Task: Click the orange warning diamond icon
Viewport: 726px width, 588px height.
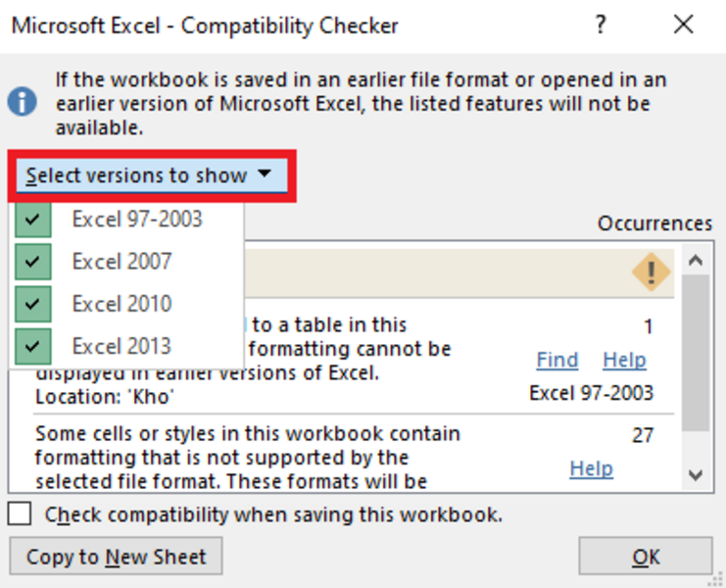Action: (x=651, y=271)
